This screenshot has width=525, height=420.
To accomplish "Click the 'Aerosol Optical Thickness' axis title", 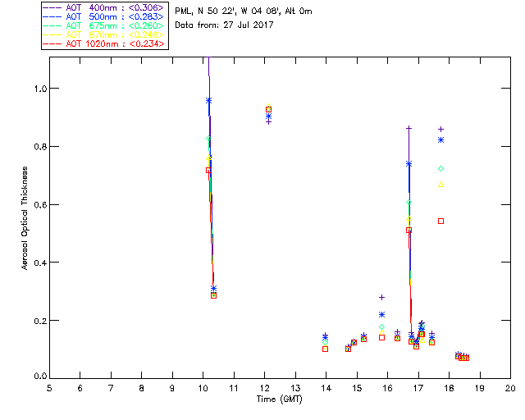I will point(25,218).
